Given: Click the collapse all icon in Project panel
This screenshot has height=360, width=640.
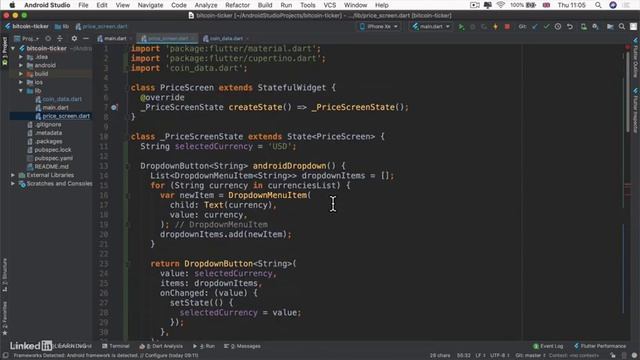Looking at the screenshot, I should point(60,38).
